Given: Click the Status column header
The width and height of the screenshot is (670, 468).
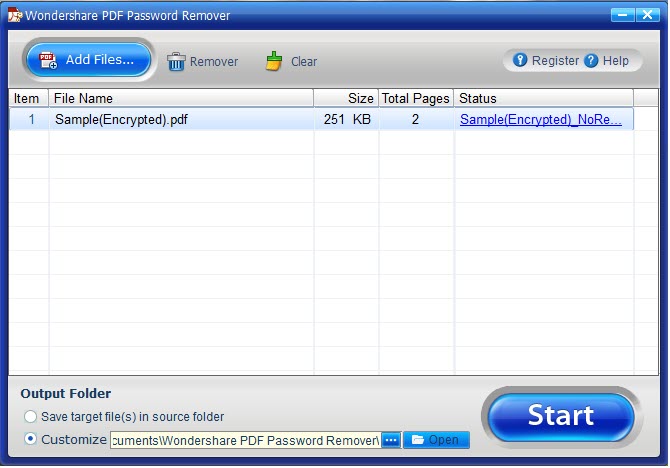Looking at the screenshot, I should [x=544, y=98].
